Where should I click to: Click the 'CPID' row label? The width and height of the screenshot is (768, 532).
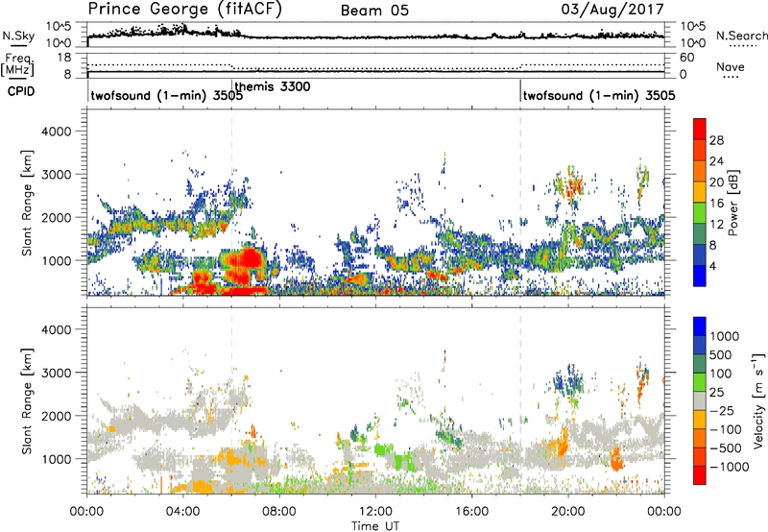21,91
